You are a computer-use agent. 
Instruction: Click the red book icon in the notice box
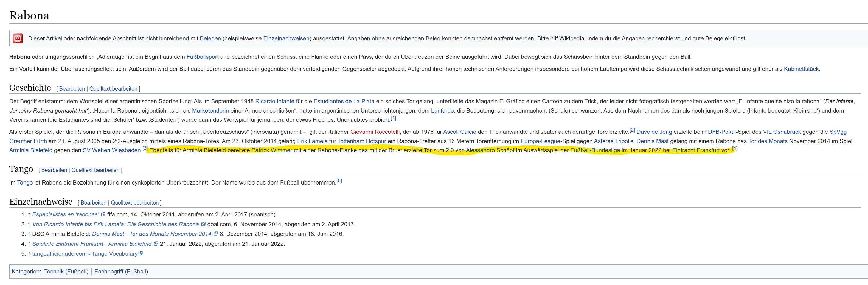tap(18, 38)
